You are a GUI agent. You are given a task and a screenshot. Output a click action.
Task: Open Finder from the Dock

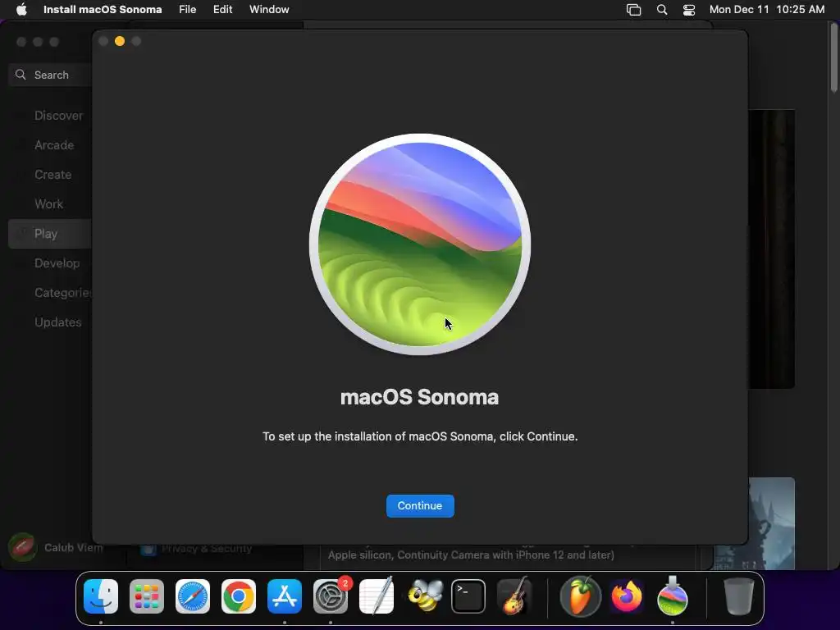click(101, 596)
